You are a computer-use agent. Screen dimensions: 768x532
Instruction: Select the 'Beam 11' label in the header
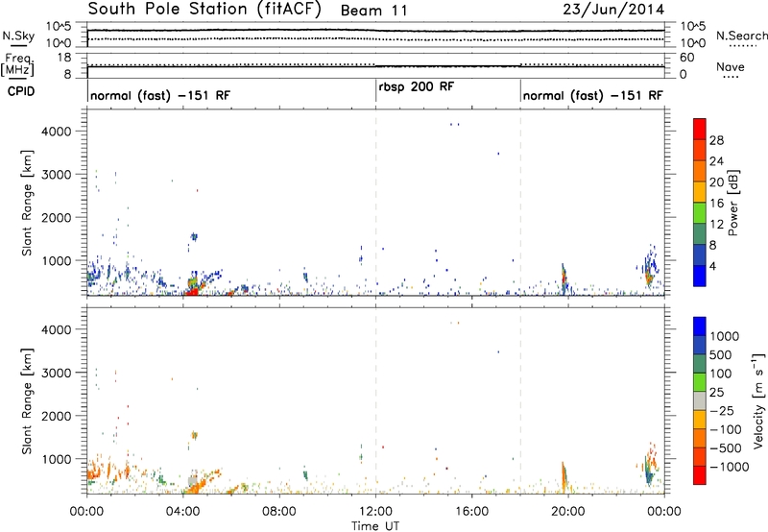coord(373,11)
